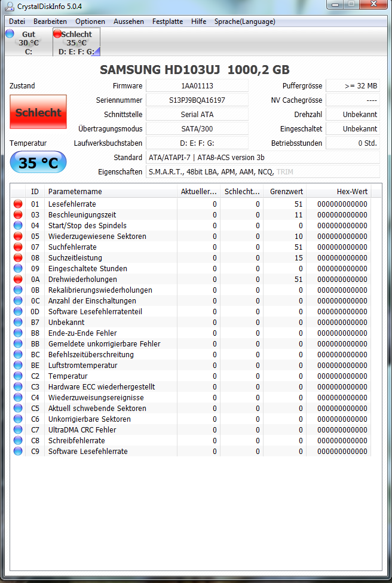The height and width of the screenshot is (583, 392).
Task: Select the Gut 30 °C drive C:
Action: tap(28, 42)
